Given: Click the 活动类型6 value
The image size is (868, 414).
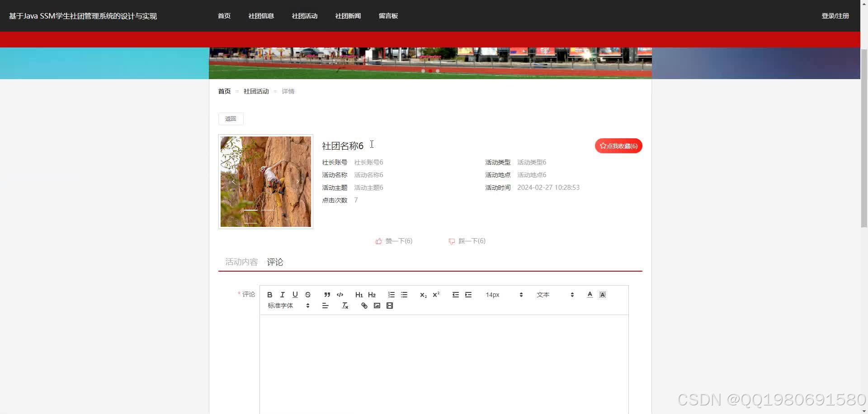Looking at the screenshot, I should [532, 162].
